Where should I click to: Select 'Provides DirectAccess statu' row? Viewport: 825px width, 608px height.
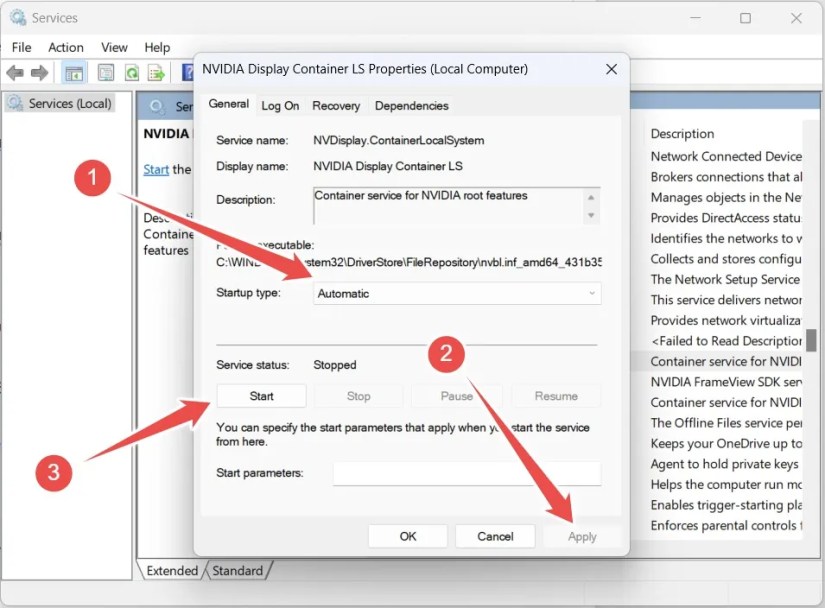726,218
